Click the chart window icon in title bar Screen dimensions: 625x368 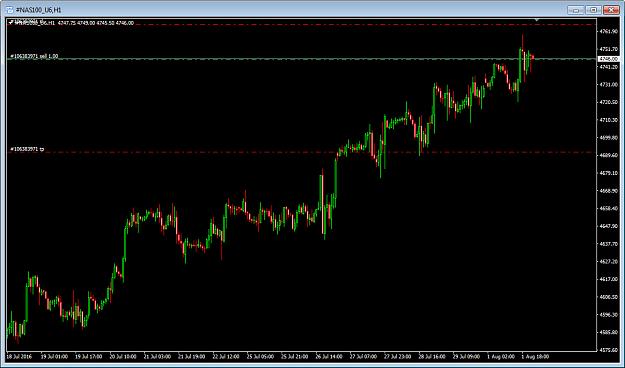(x=10, y=10)
